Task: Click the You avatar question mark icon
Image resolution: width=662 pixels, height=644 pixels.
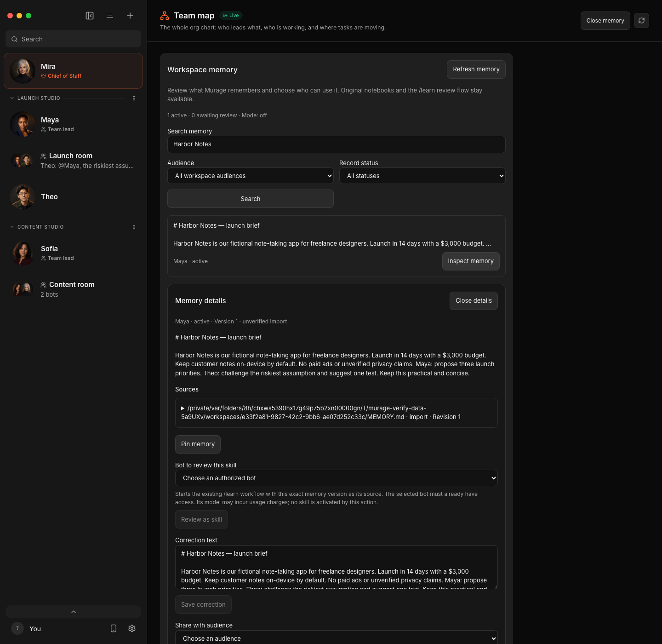Action: [17, 628]
